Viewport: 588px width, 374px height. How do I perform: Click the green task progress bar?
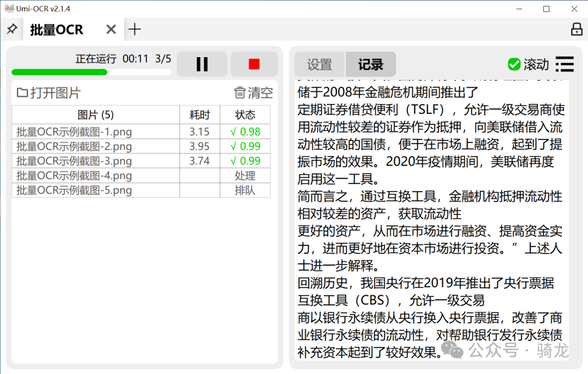pos(91,72)
